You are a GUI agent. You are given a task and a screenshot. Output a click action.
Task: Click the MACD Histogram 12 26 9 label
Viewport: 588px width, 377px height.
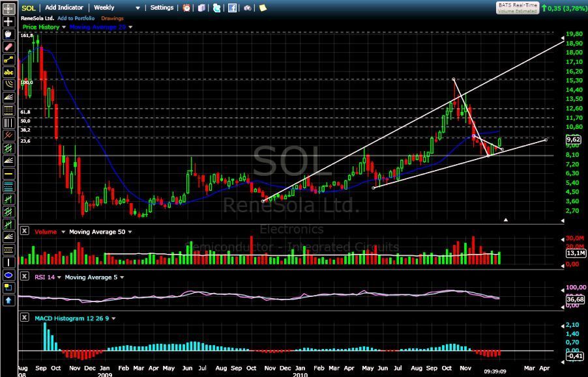72,318
